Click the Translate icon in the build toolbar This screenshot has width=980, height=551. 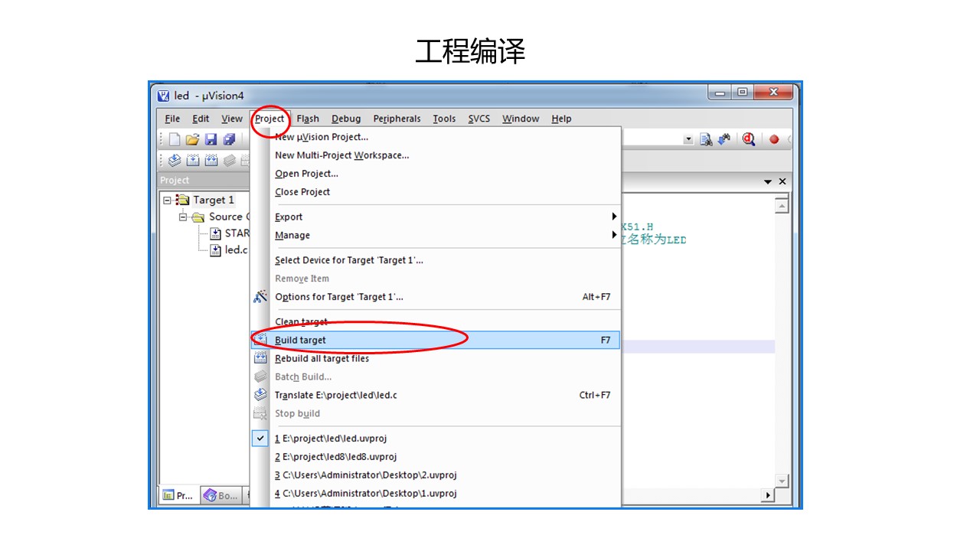tap(175, 160)
